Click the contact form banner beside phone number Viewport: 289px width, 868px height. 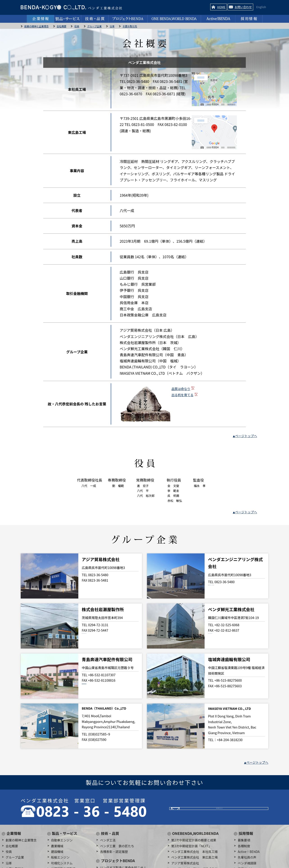(219, 808)
